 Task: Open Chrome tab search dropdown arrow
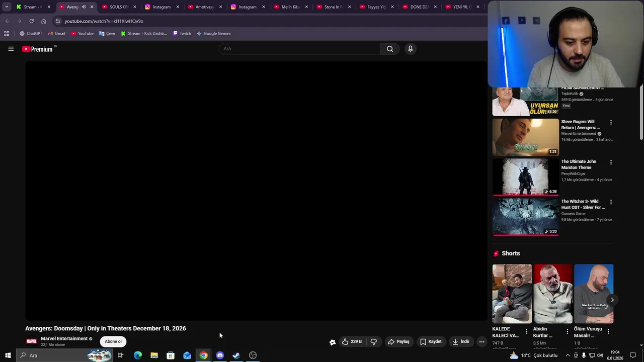[x=7, y=7]
